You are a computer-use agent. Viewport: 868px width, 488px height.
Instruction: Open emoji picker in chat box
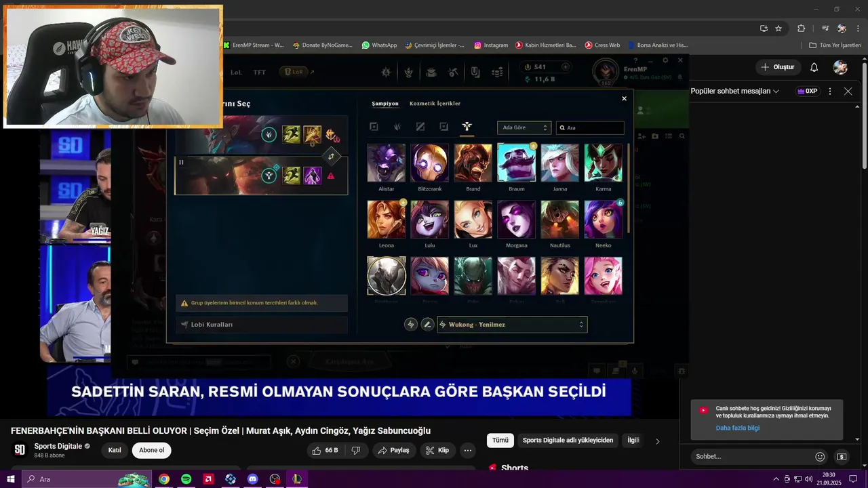click(821, 456)
